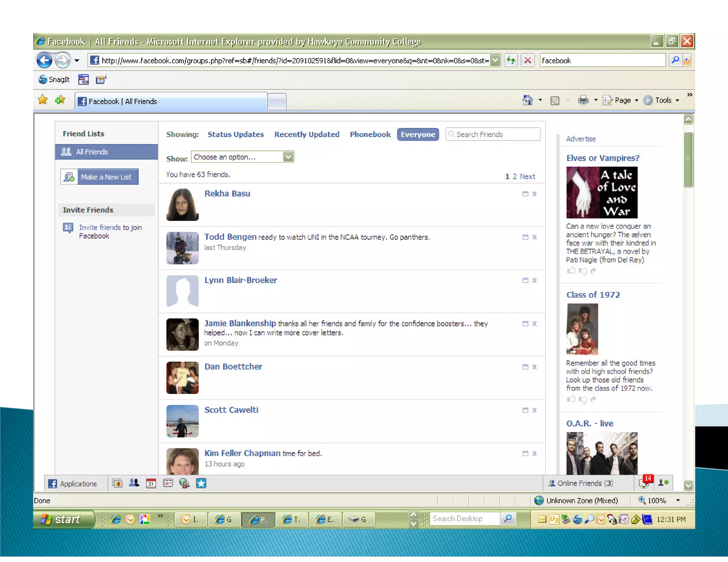Switch to Status Updates view

click(x=236, y=134)
